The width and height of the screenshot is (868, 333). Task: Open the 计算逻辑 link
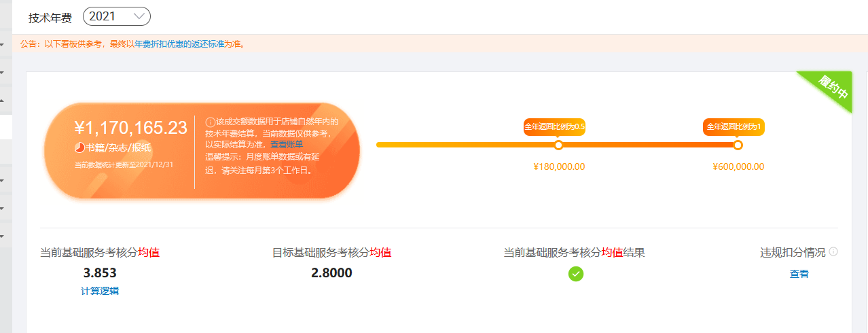(100, 291)
